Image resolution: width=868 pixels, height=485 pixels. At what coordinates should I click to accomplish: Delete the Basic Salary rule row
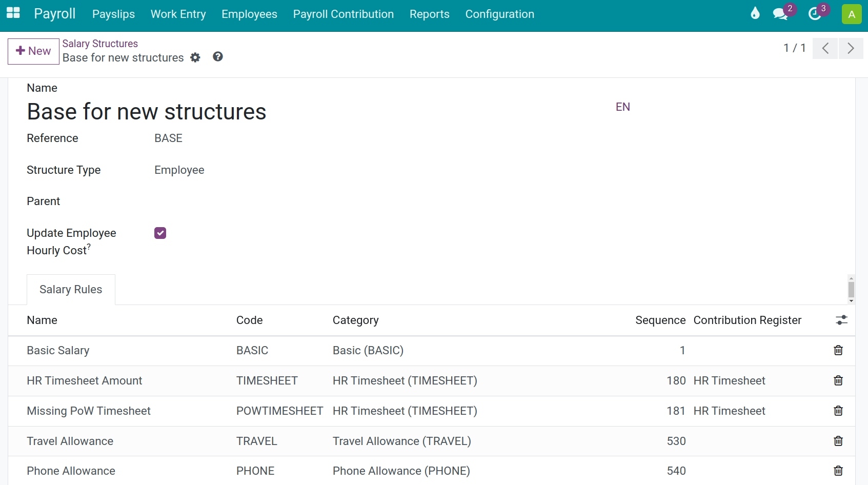[x=838, y=351]
